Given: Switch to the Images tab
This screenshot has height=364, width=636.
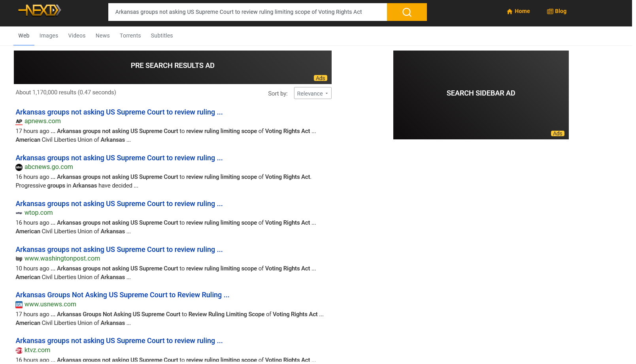Looking at the screenshot, I should tap(49, 36).
